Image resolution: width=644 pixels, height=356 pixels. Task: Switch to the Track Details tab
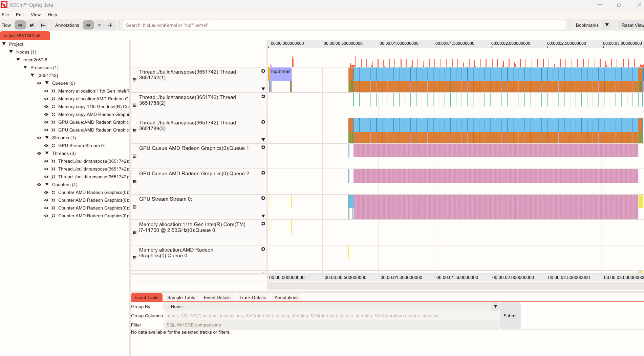coord(252,297)
